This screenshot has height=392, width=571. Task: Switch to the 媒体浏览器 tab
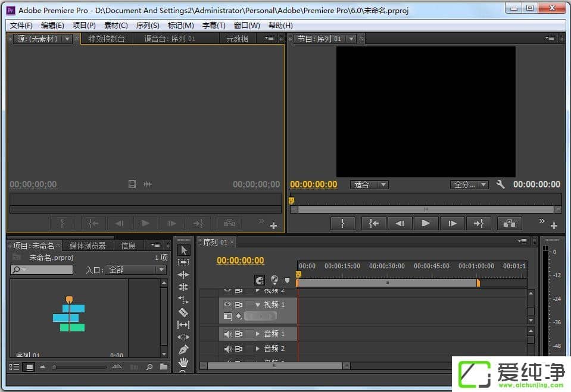tap(88, 246)
